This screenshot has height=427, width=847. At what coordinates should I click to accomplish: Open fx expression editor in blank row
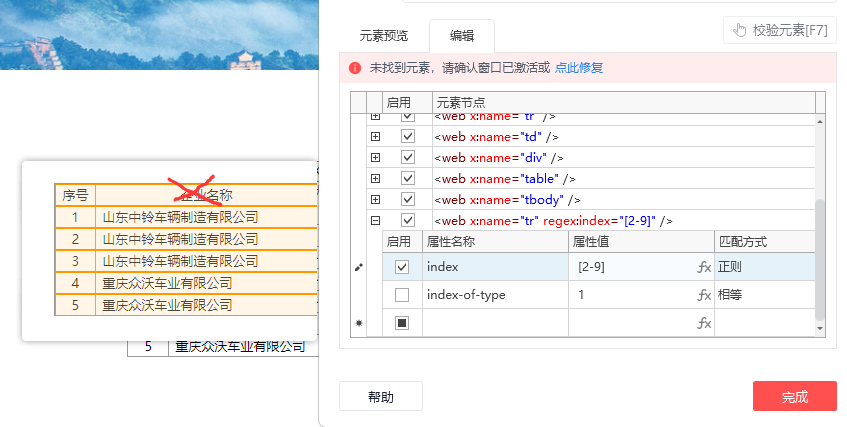point(704,323)
